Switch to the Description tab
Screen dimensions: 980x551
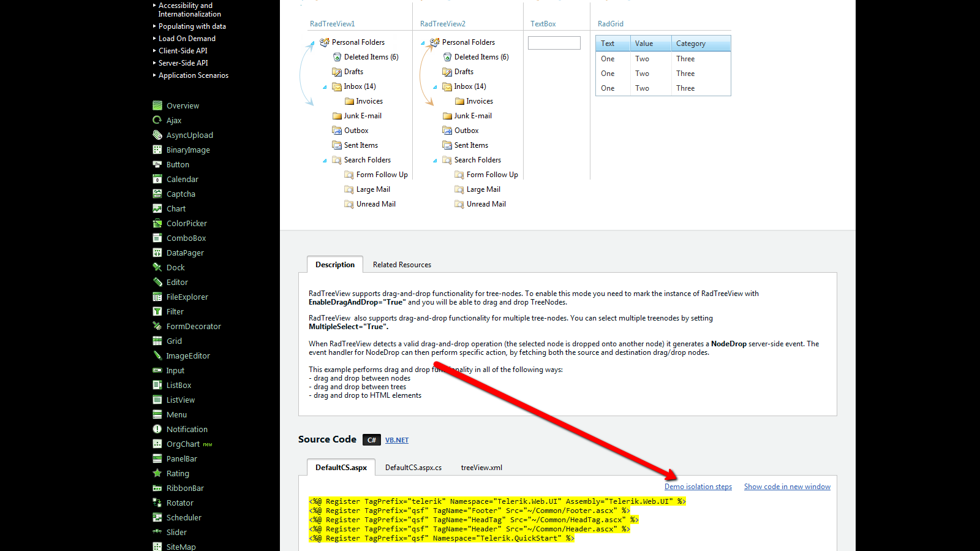(x=335, y=265)
